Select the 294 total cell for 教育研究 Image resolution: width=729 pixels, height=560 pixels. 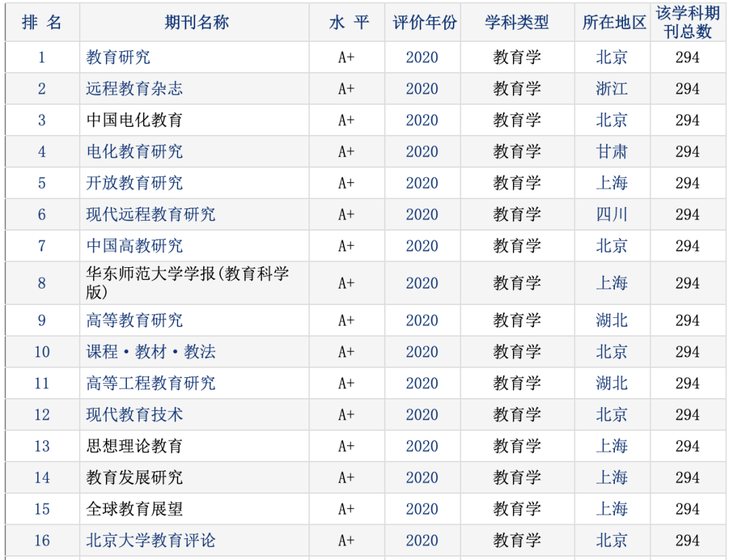point(688,57)
